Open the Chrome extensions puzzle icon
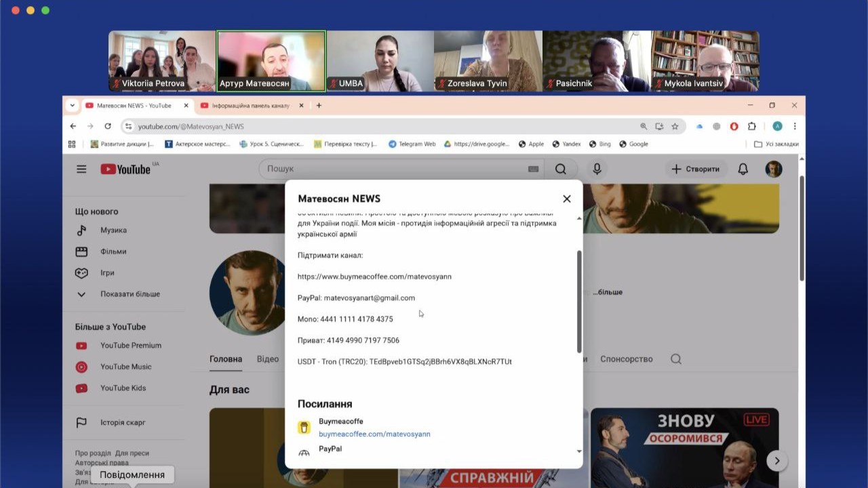The height and width of the screenshot is (488, 868). 751,126
